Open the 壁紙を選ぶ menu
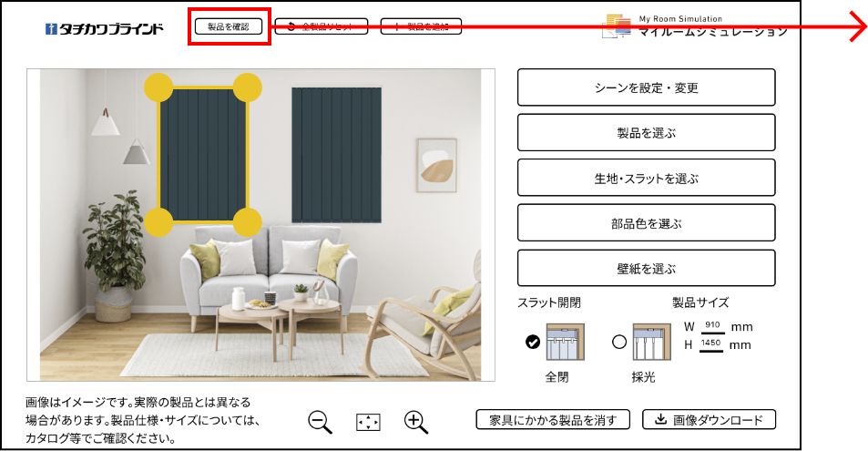Viewport: 868px width, 451px height. [646, 269]
